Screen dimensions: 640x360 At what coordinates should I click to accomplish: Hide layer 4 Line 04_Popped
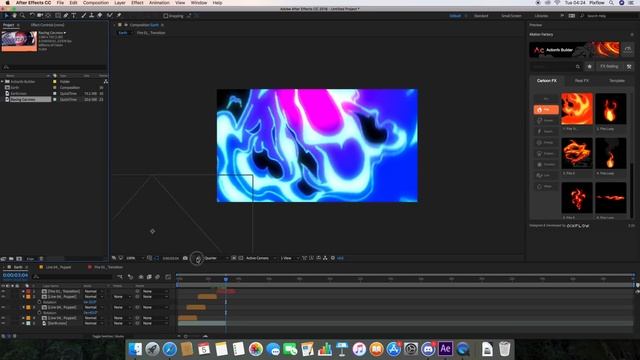coord(3,318)
